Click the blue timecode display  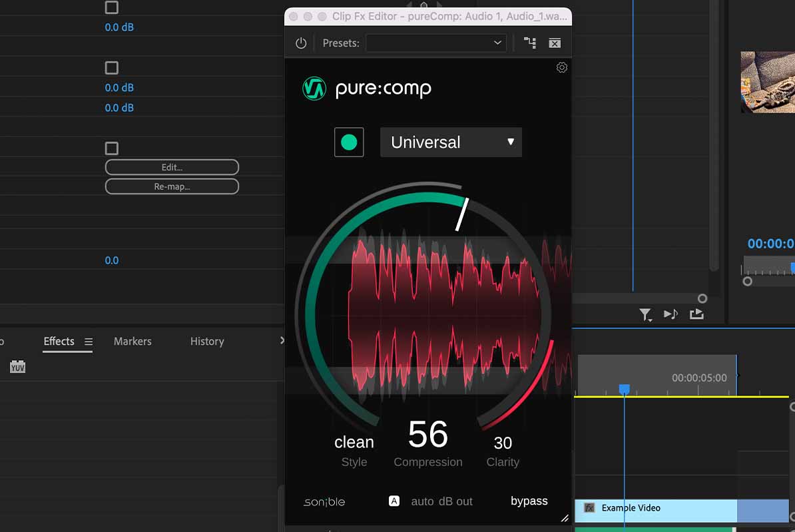point(770,244)
